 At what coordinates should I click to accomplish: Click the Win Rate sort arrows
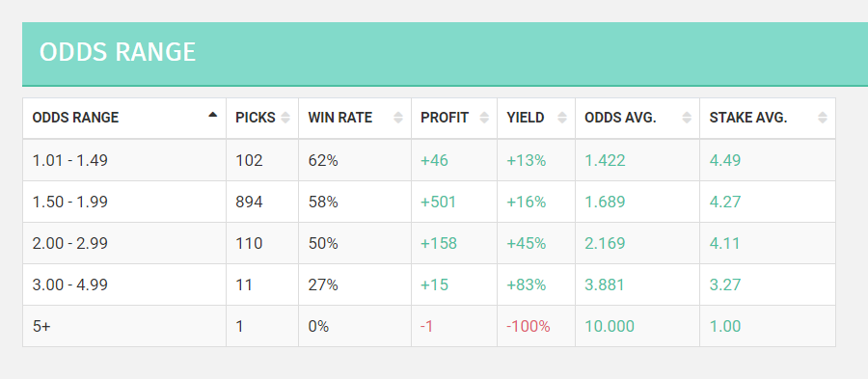[397, 118]
